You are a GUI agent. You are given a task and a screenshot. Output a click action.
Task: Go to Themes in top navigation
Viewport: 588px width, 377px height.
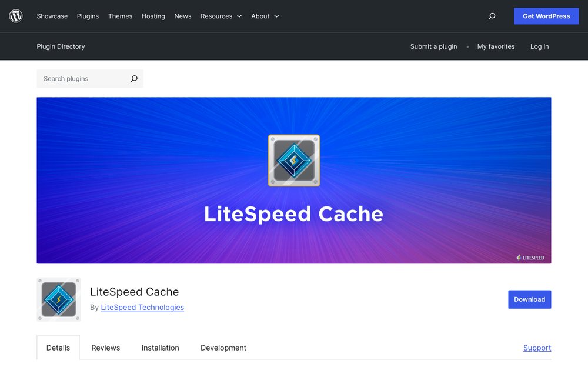(120, 16)
